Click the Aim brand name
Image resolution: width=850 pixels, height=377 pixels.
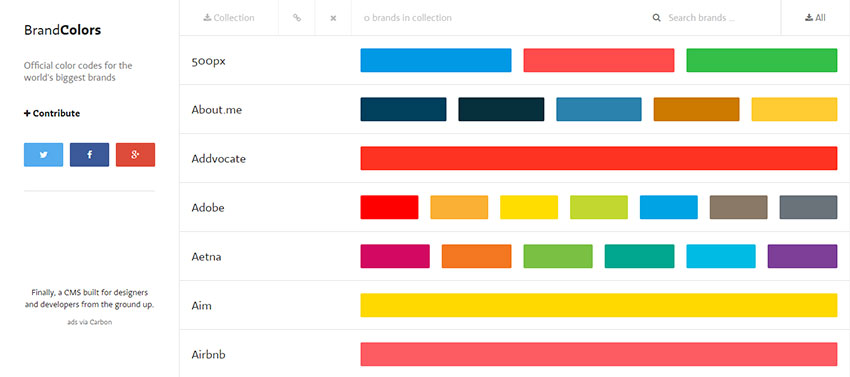tap(201, 306)
